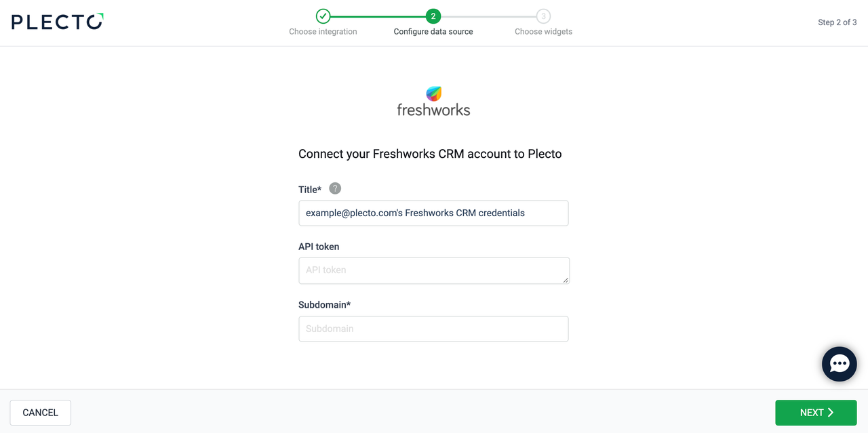Focus the Subdomain input field

(433, 329)
